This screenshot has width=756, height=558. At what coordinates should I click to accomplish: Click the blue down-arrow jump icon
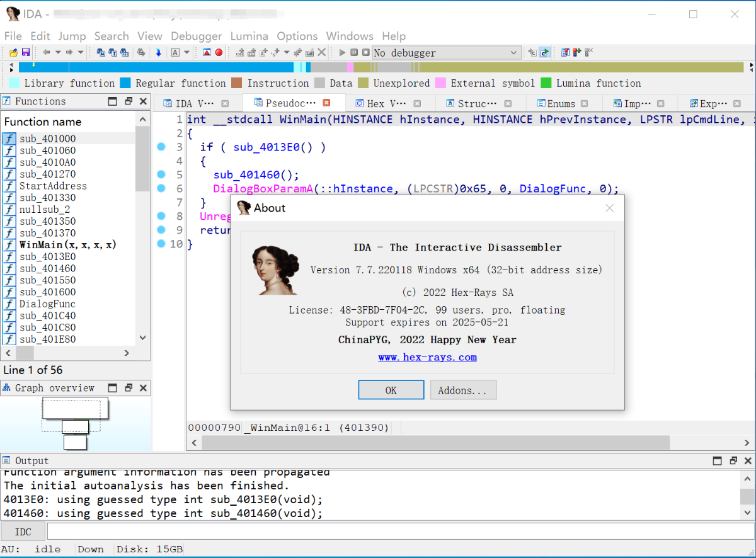pyautogui.click(x=158, y=53)
